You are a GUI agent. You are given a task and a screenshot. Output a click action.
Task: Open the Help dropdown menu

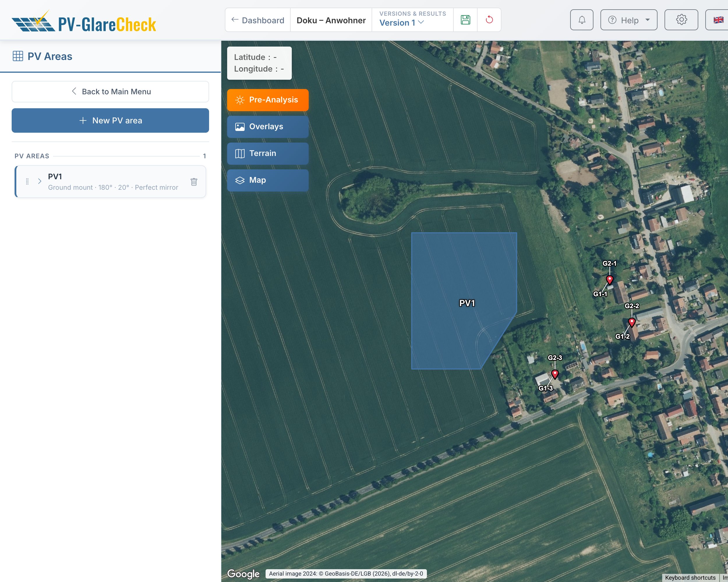629,20
